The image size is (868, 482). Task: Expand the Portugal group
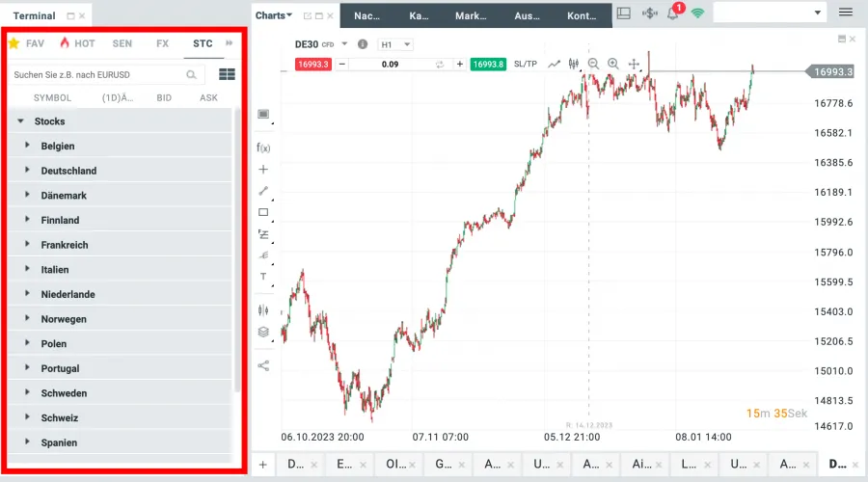[27, 367]
